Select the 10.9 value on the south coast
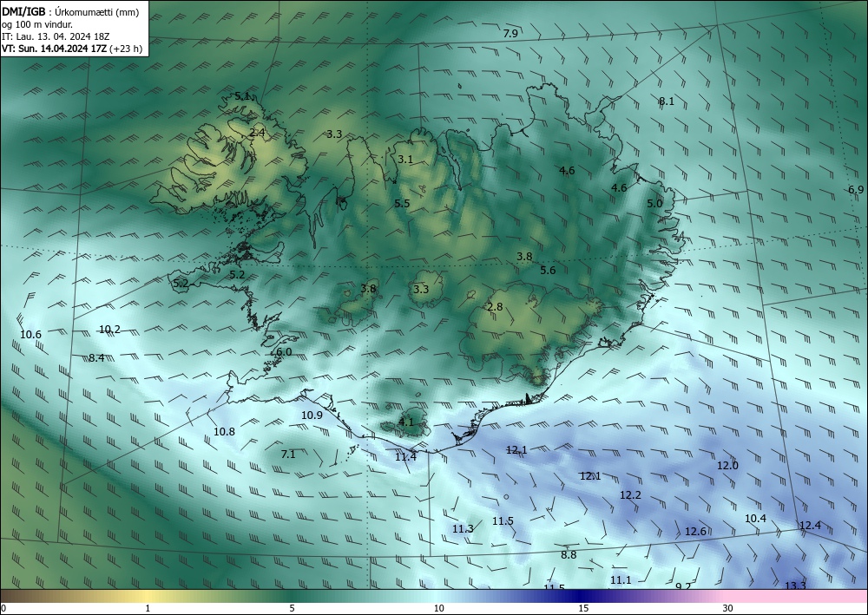868x615 pixels. (312, 415)
